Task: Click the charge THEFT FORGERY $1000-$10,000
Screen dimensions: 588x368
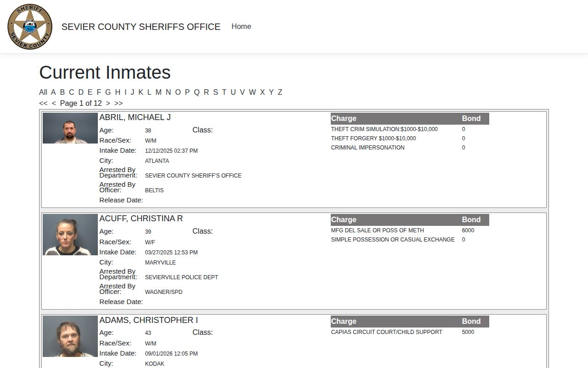Action: pos(373,138)
